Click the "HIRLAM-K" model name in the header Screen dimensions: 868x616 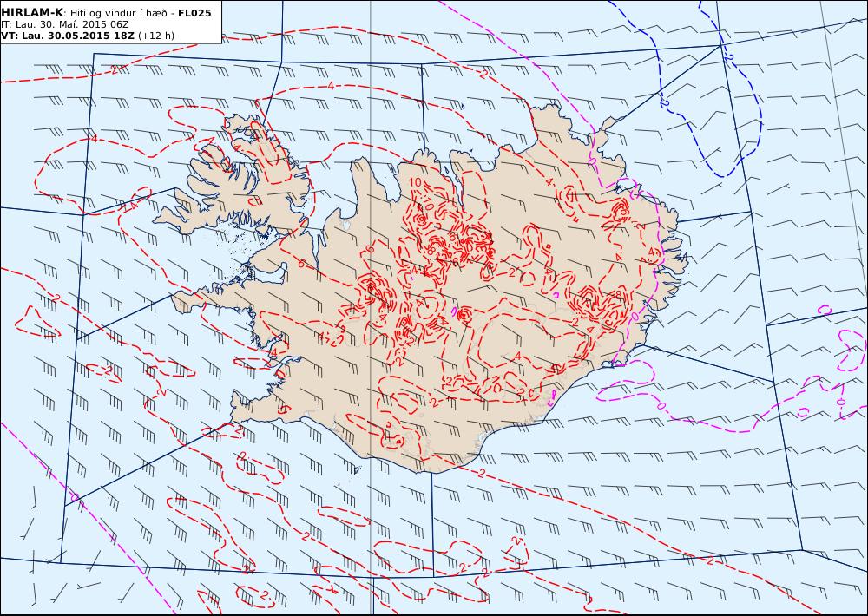[33, 13]
